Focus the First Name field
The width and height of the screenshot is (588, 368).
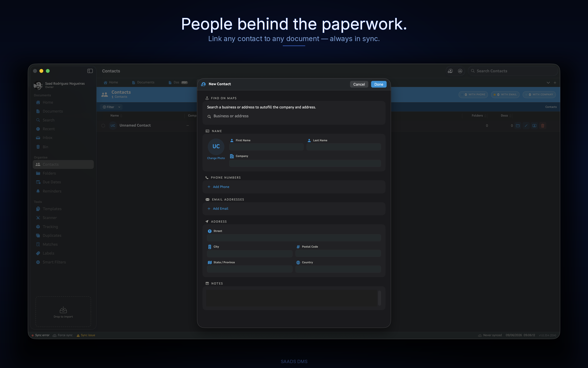tap(266, 147)
